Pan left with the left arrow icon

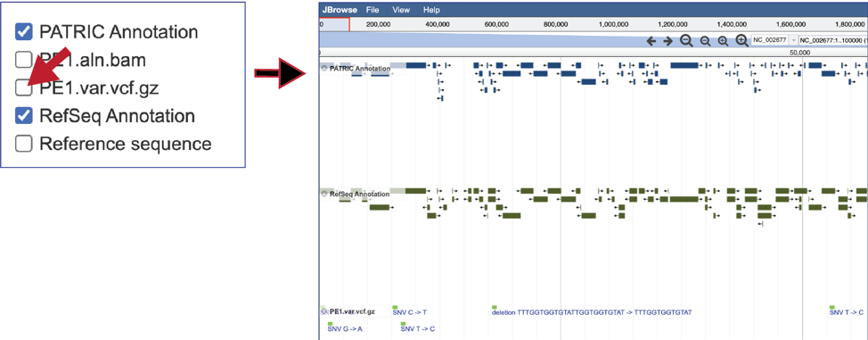pos(651,41)
